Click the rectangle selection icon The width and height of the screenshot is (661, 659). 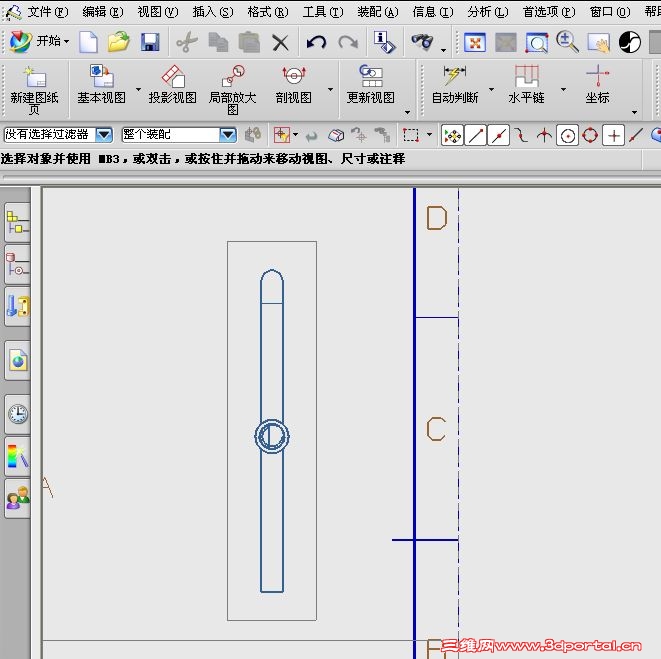411,135
